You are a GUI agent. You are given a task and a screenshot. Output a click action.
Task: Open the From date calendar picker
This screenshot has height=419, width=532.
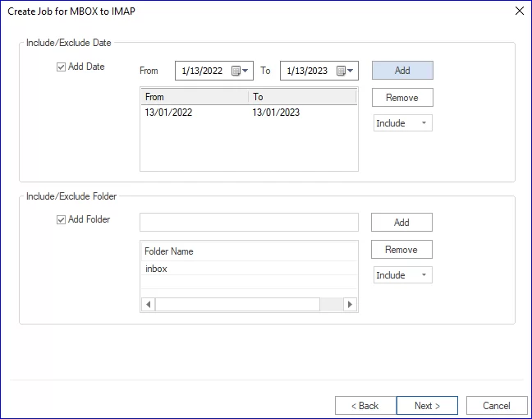[240, 71]
